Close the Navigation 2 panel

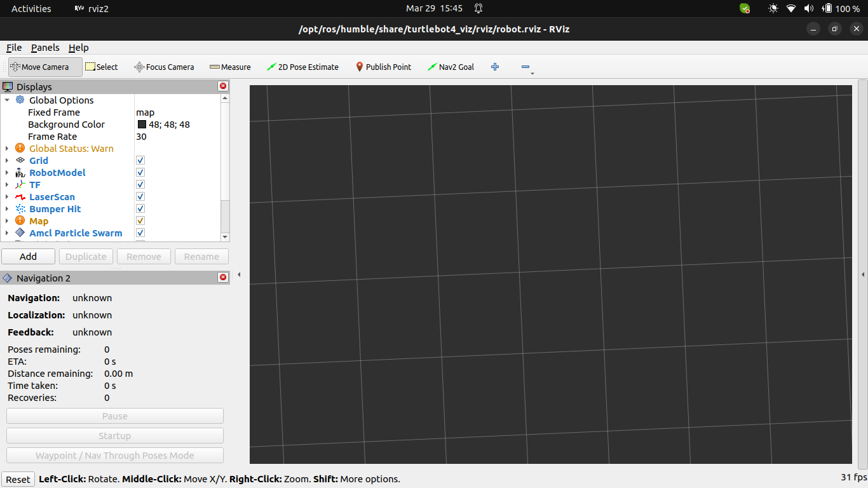(x=222, y=277)
